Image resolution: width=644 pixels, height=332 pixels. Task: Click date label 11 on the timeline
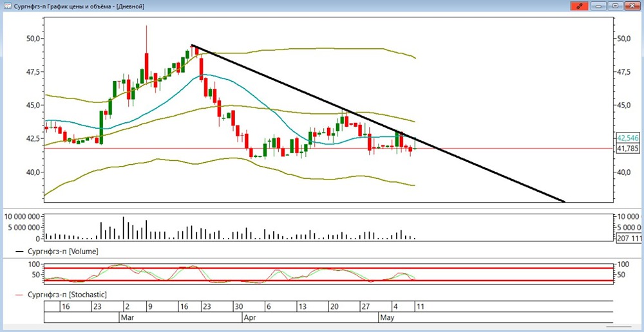(420, 306)
